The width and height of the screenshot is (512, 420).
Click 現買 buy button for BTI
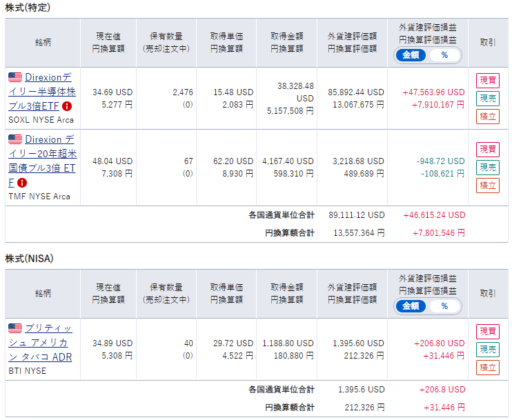[488, 332]
